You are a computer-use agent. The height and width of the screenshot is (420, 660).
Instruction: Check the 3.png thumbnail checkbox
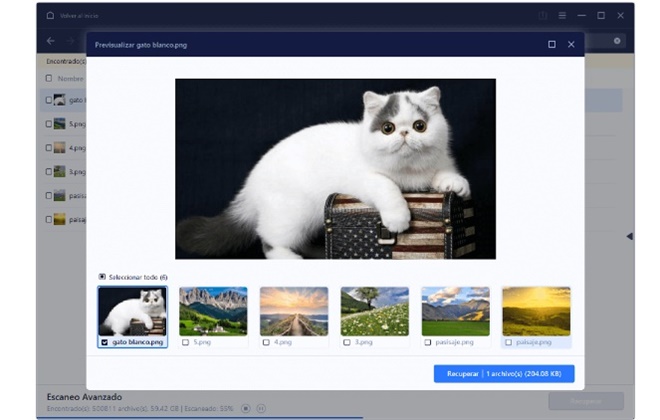(347, 342)
